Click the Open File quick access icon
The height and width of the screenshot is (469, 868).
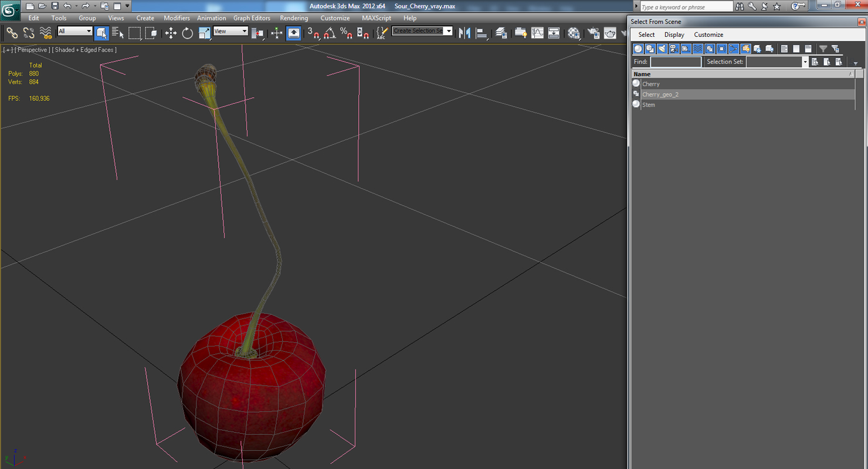42,6
